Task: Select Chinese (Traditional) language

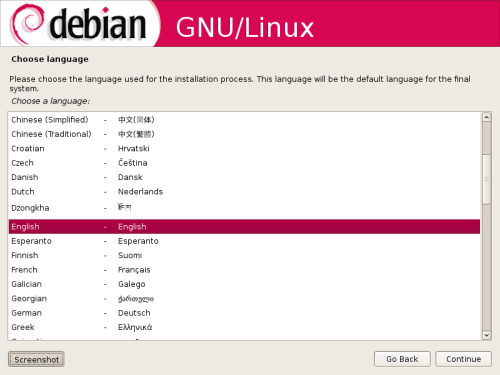Action: coord(244,134)
